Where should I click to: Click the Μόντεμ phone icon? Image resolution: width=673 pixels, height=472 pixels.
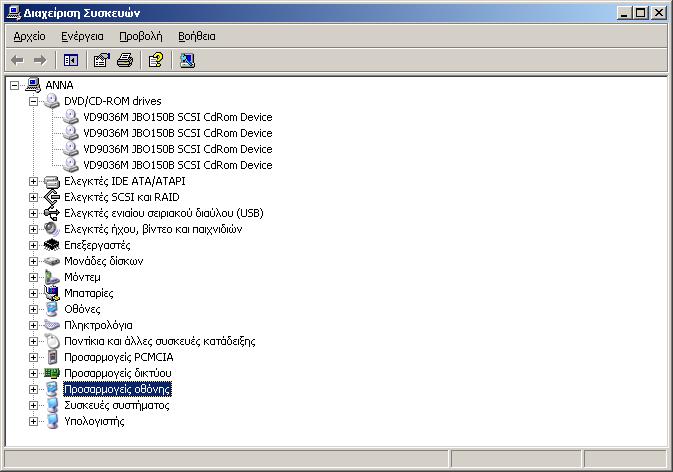(x=52, y=277)
